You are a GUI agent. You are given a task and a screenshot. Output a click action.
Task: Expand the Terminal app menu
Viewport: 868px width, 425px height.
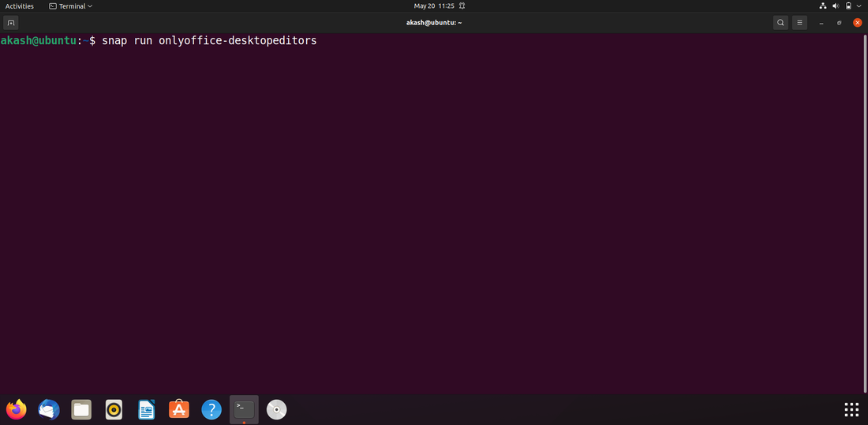[x=70, y=6]
